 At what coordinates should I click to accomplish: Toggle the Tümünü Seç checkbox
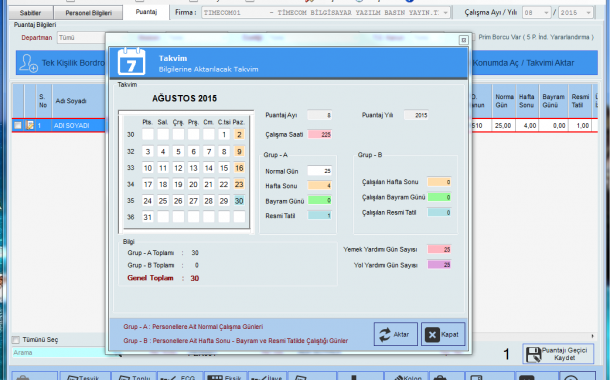[x=16, y=340]
